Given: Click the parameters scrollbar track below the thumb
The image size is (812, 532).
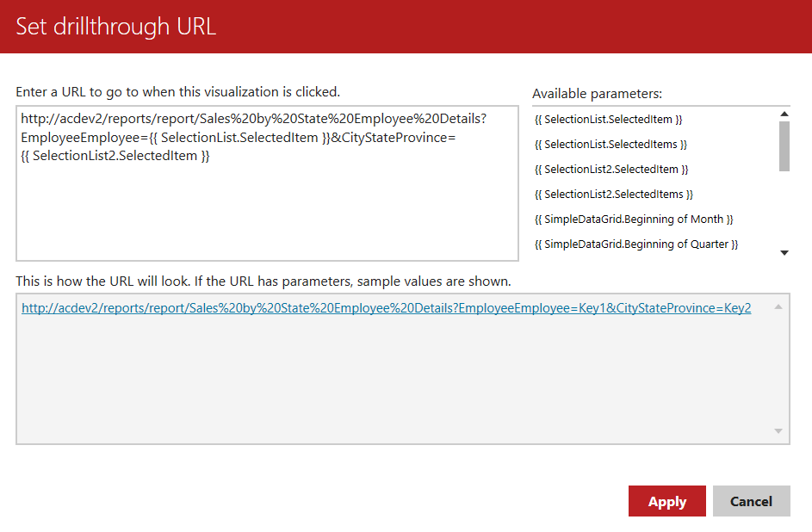Looking at the screenshot, I should coord(784,211).
